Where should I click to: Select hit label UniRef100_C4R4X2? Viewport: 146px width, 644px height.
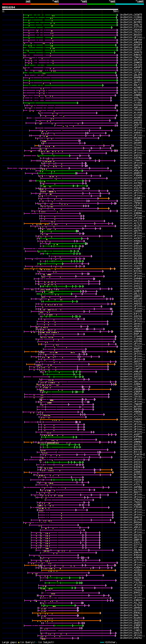tap(131, 140)
